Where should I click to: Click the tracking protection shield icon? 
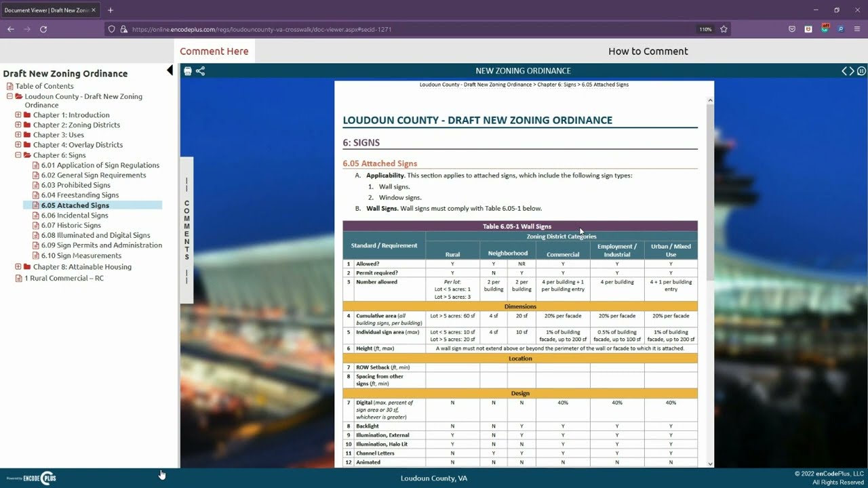(x=111, y=29)
